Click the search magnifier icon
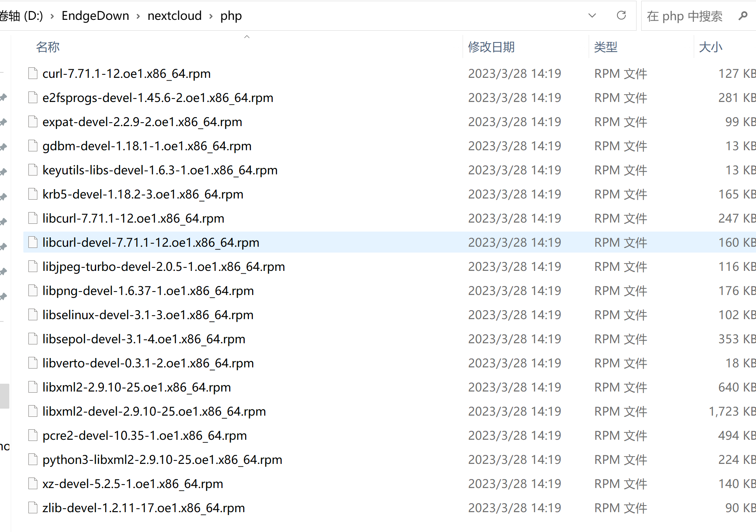This screenshot has height=532, width=756. click(743, 16)
